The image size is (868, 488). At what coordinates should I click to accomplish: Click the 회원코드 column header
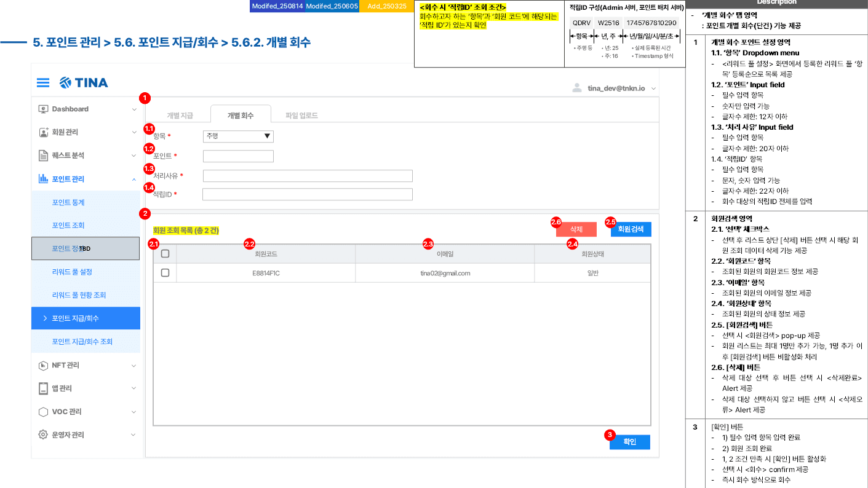point(266,253)
